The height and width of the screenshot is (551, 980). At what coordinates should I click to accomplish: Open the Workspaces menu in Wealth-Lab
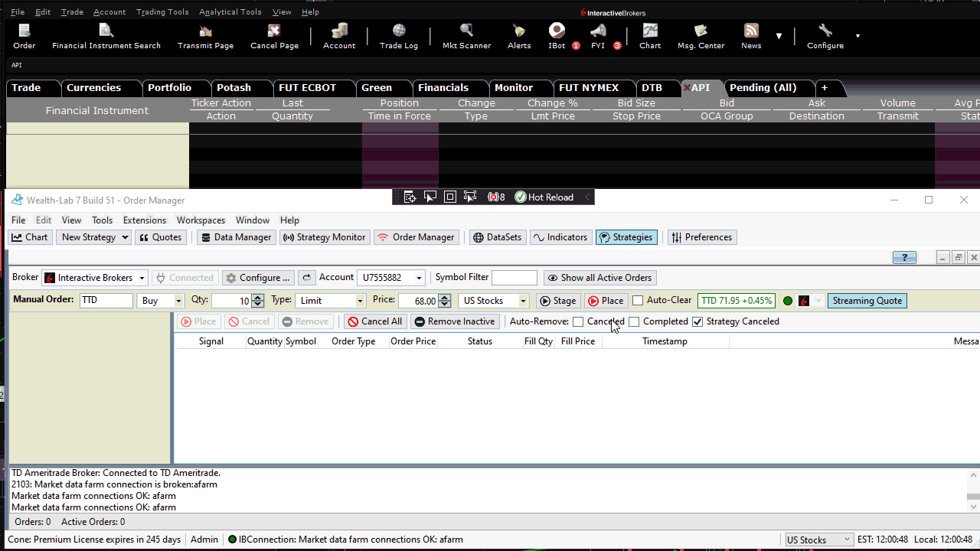(x=201, y=220)
